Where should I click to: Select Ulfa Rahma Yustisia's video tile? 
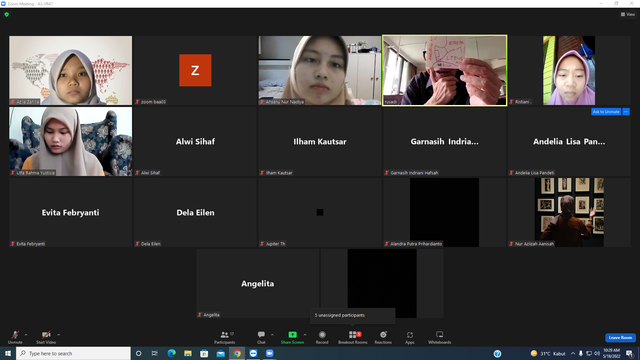(71, 141)
